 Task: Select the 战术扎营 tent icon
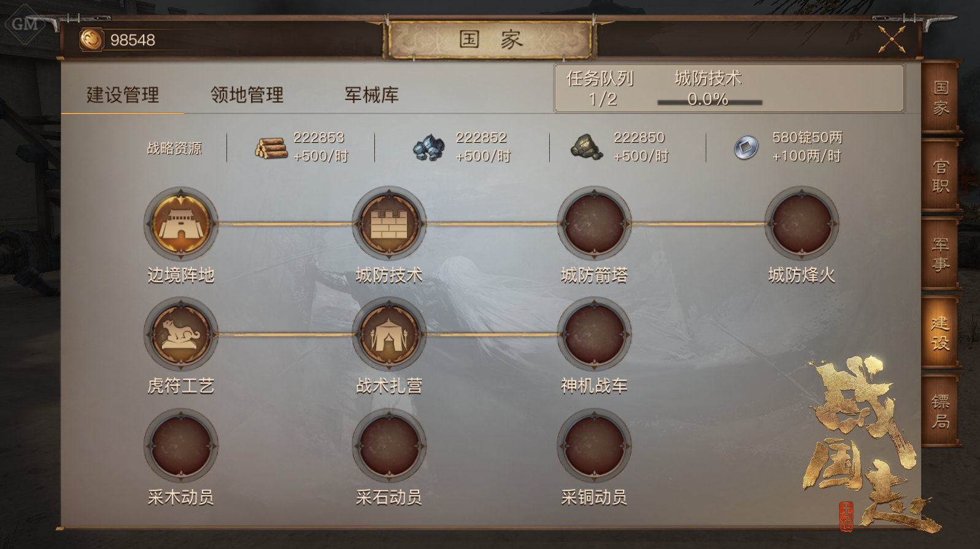(x=389, y=335)
